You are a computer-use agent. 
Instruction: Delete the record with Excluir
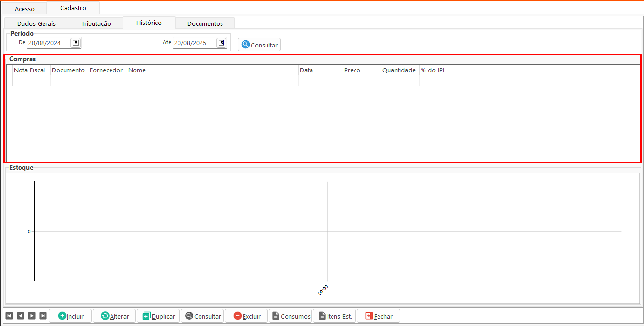pyautogui.click(x=246, y=316)
